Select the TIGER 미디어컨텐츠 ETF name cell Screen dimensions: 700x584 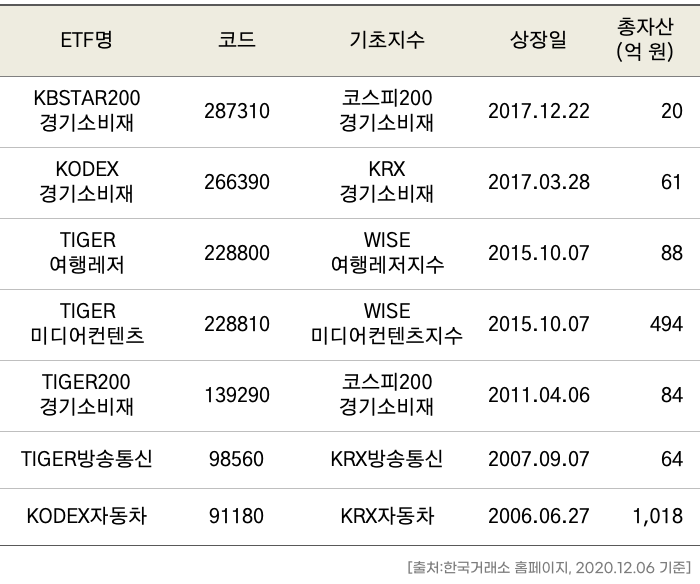pyautogui.click(x=87, y=324)
